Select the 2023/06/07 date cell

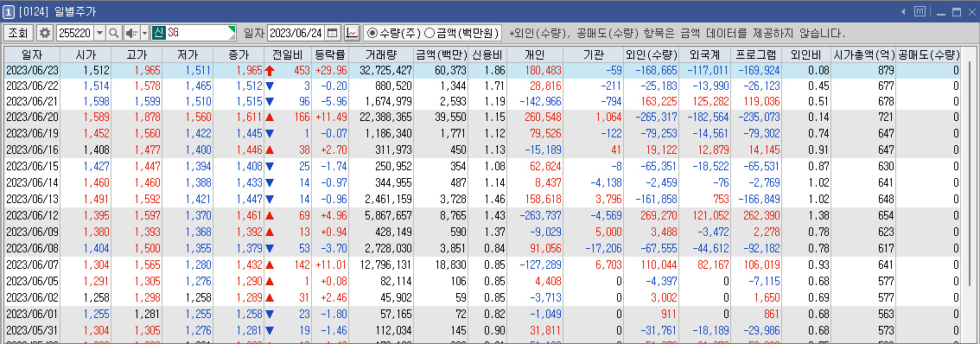click(32, 264)
